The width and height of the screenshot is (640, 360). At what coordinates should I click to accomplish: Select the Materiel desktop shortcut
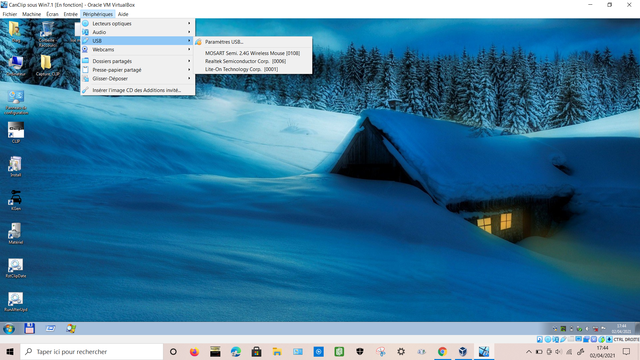16,234
